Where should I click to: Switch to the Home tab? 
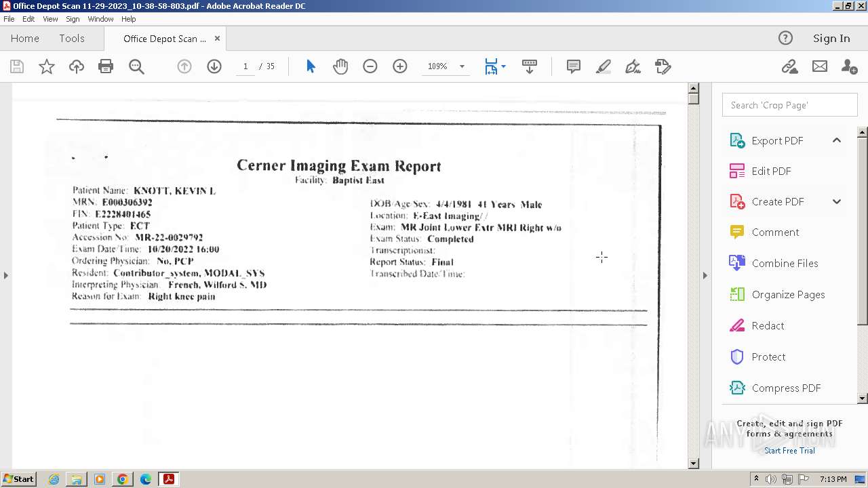click(x=25, y=39)
